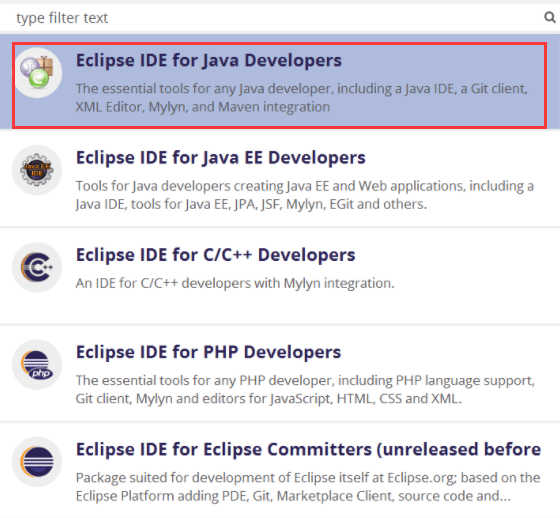Select Eclipse IDE for Java Developers title

pos(209,60)
